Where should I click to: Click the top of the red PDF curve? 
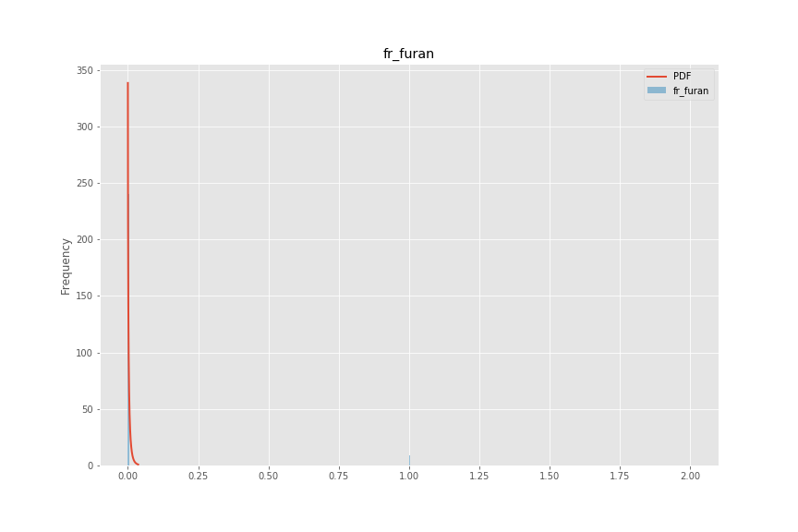click(x=127, y=84)
